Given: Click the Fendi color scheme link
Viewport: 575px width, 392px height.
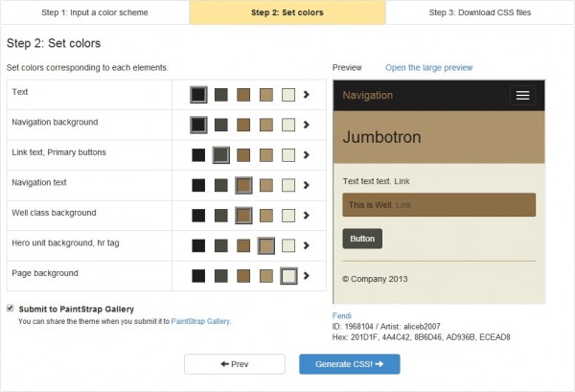Looking at the screenshot, I should 341,315.
